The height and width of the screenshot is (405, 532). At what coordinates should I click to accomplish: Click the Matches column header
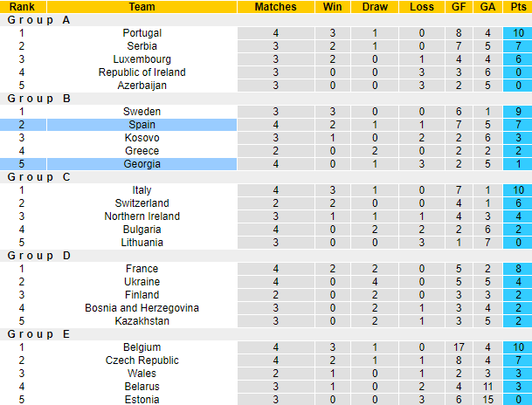tap(275, 7)
